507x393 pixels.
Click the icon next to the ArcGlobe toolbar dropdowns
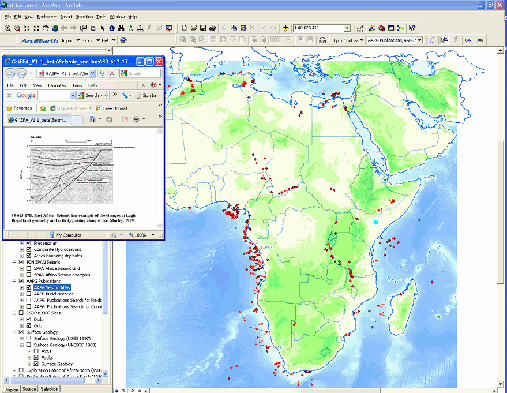tap(123, 40)
